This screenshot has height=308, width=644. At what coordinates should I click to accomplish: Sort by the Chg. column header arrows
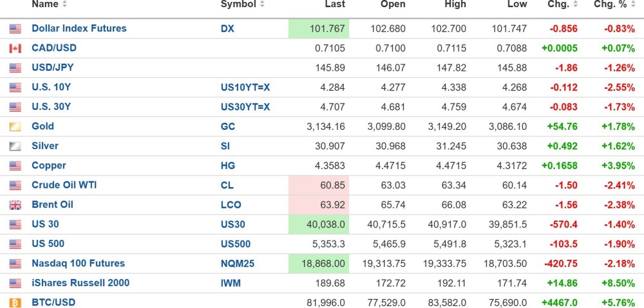tap(574, 5)
